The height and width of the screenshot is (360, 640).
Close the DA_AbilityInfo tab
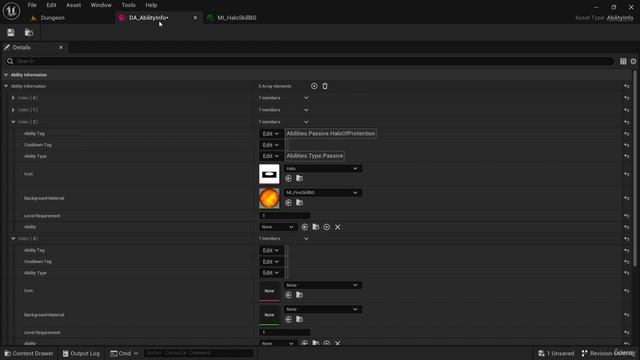pyautogui.click(x=195, y=18)
